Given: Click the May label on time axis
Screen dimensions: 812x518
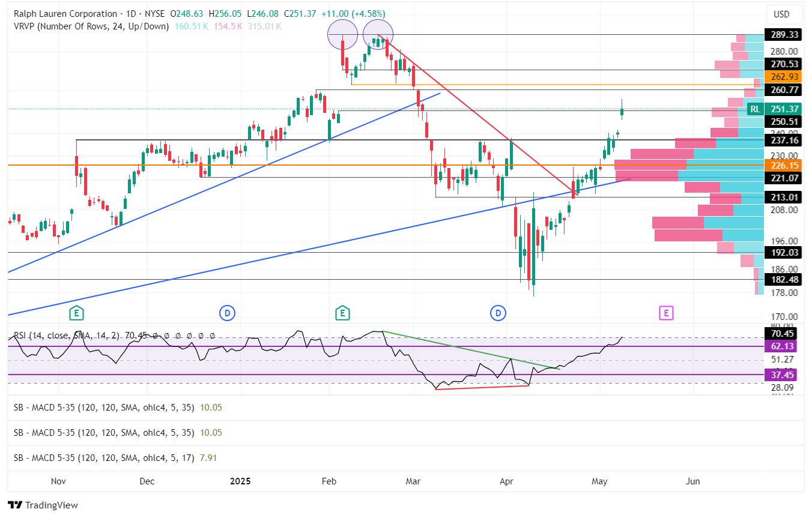Looking at the screenshot, I should click(x=600, y=481).
